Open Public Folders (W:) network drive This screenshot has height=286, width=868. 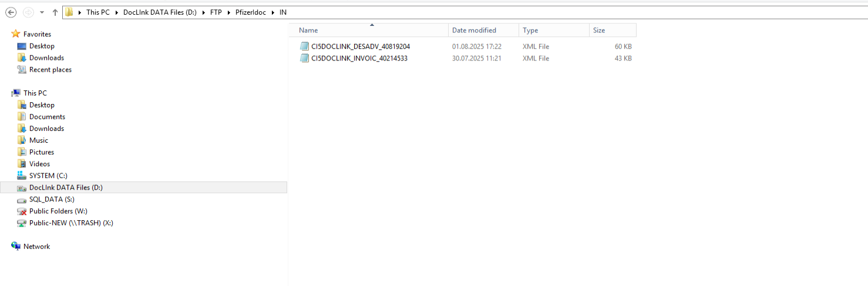pos(58,211)
